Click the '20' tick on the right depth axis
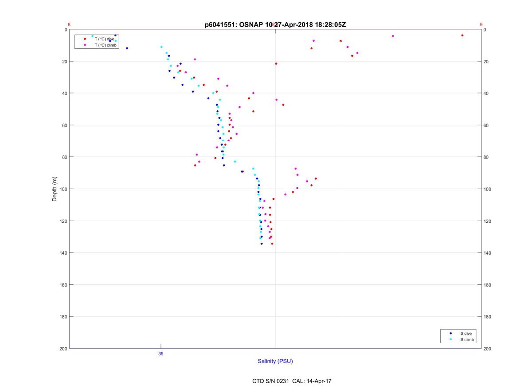532x392 pixels. click(x=486, y=62)
